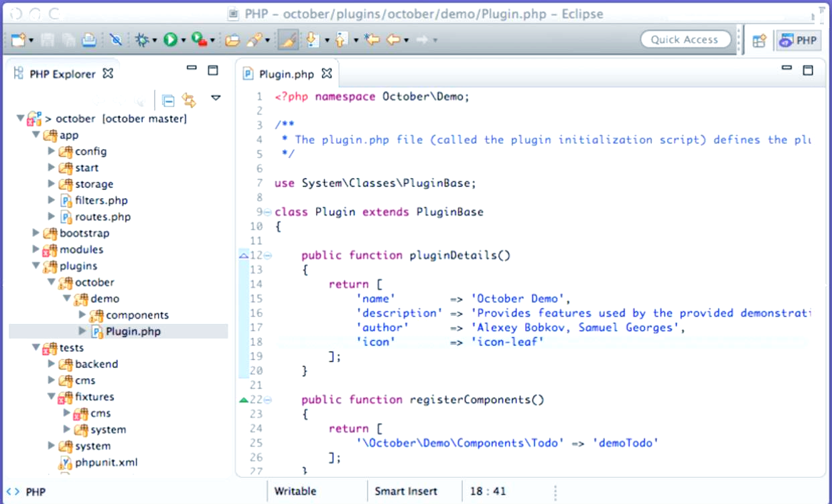
Task: Click the Debug bug icon
Action: pos(141,40)
